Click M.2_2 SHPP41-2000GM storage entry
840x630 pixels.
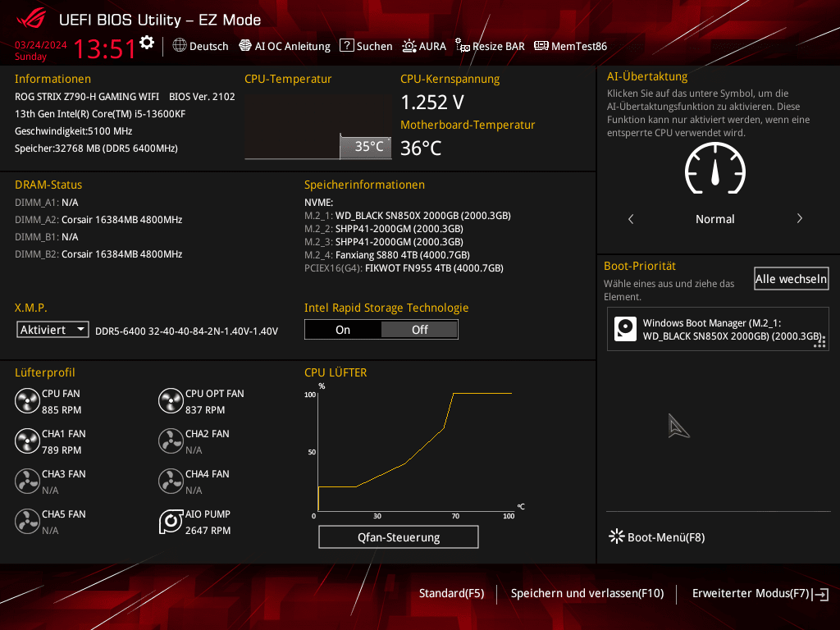pyautogui.click(x=384, y=229)
